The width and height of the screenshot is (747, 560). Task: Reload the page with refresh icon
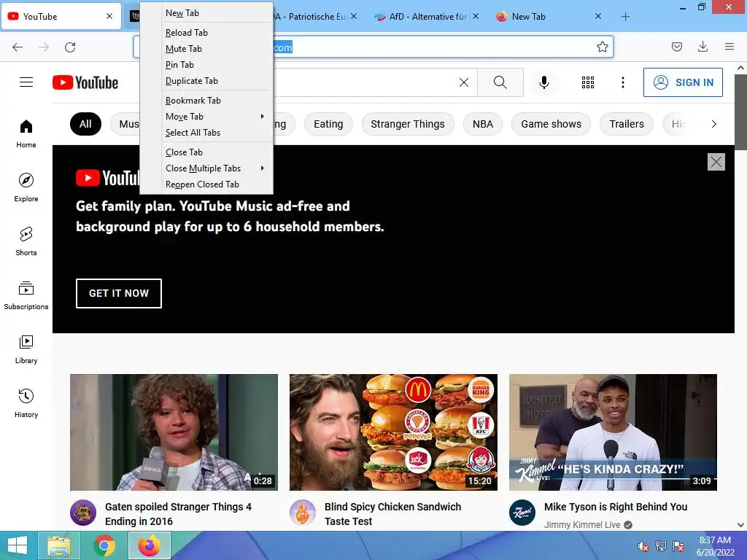[x=70, y=47]
